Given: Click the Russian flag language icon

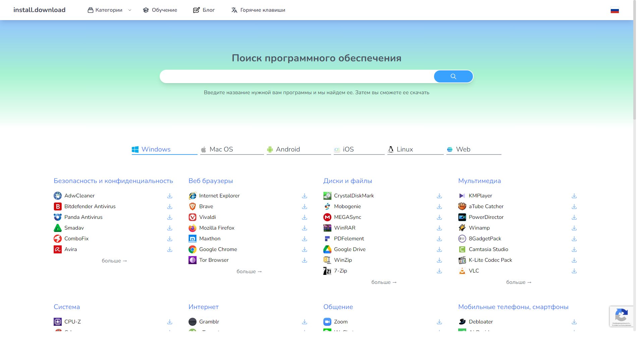Looking at the screenshot, I should tap(614, 10).
